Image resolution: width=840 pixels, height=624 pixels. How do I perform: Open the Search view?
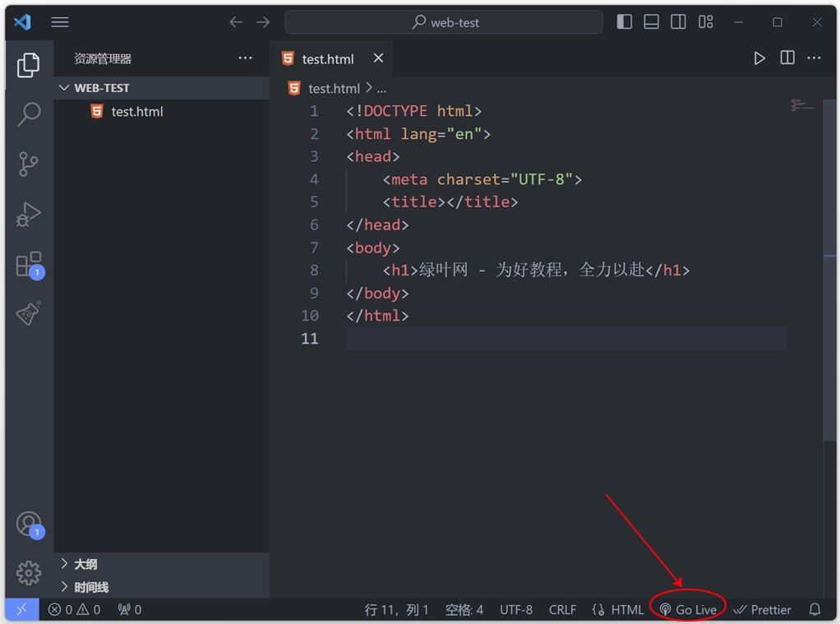coord(28,115)
